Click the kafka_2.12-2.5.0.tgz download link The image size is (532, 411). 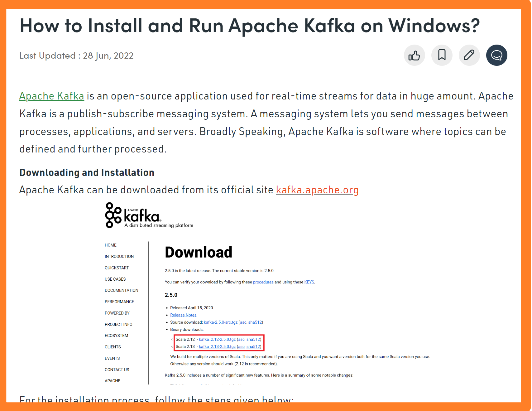[217, 339]
